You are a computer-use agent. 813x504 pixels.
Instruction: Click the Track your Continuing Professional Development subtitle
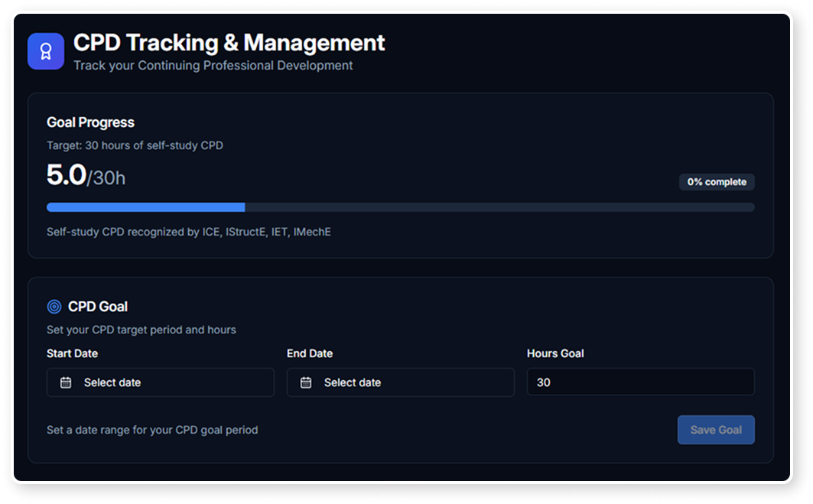point(213,66)
